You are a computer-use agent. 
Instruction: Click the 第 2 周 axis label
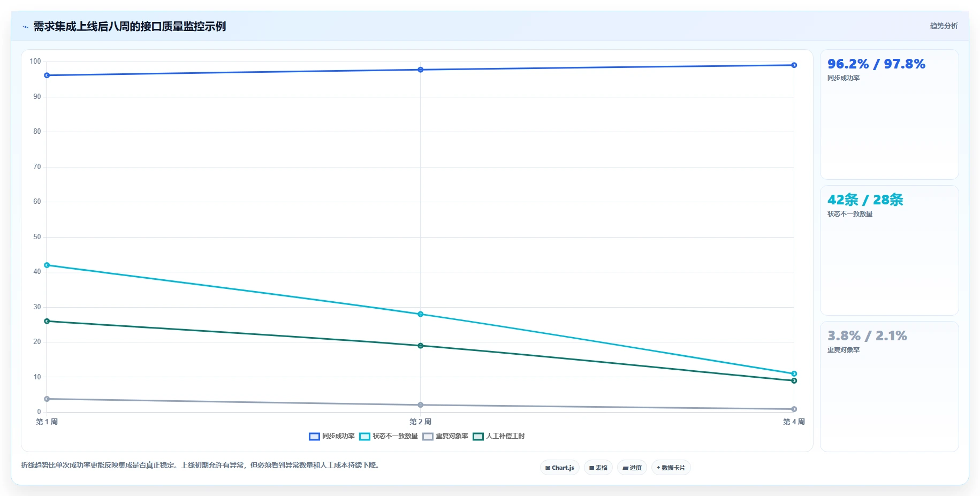tap(421, 422)
